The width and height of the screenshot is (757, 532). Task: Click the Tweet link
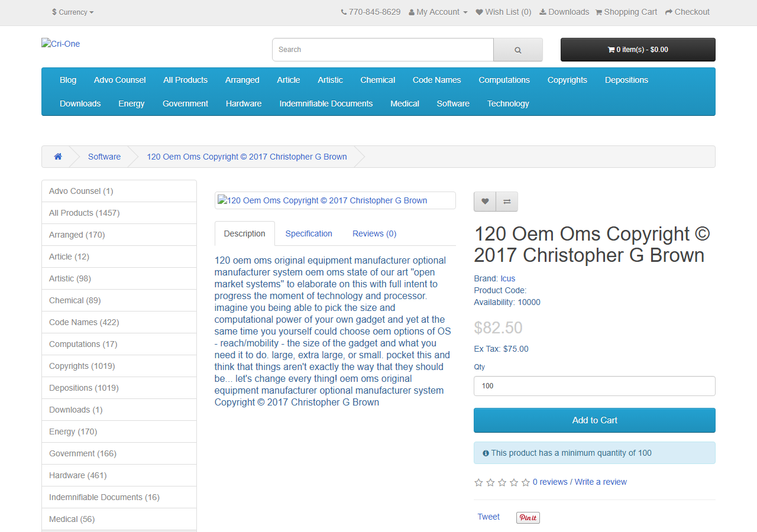point(489,517)
